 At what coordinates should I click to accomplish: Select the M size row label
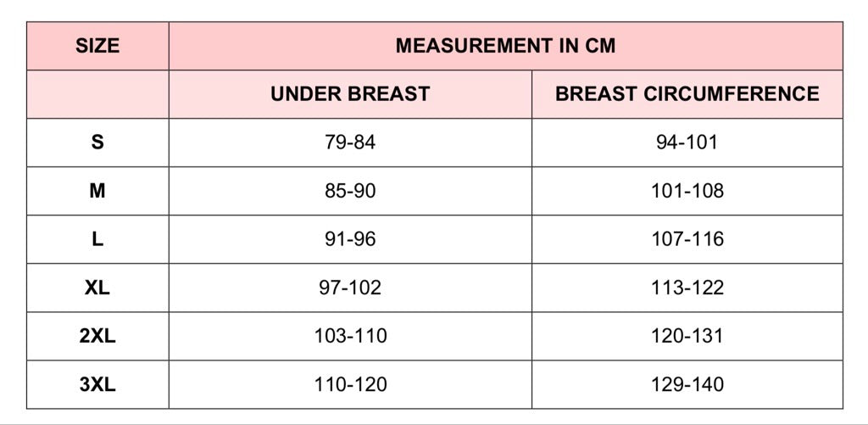pyautogui.click(x=97, y=191)
